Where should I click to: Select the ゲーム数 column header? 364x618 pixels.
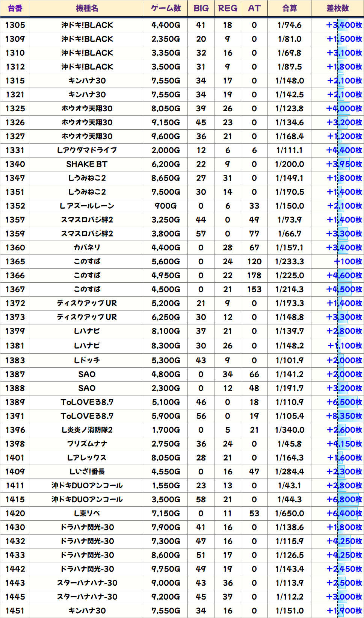[x=166, y=8]
